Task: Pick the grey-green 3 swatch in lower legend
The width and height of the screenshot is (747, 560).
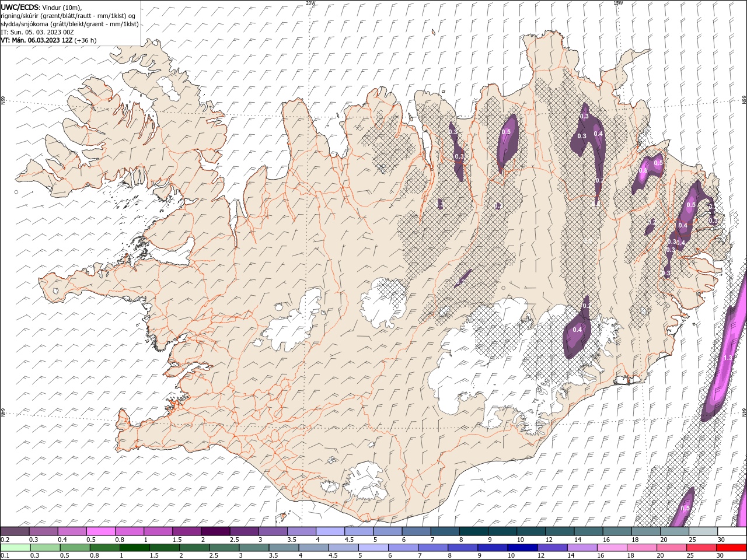Action: point(254,548)
